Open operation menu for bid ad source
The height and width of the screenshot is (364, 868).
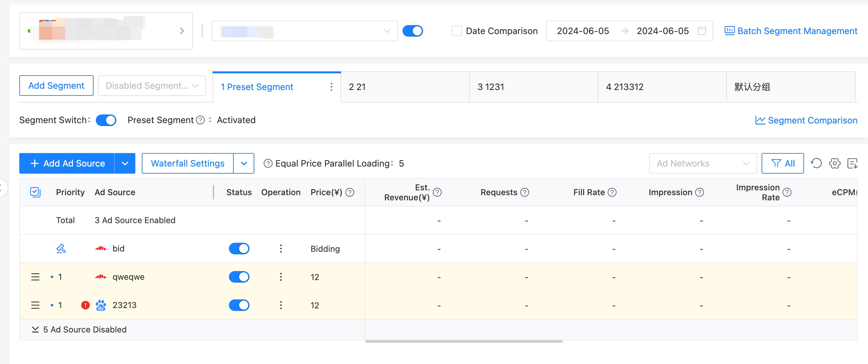coord(281,249)
